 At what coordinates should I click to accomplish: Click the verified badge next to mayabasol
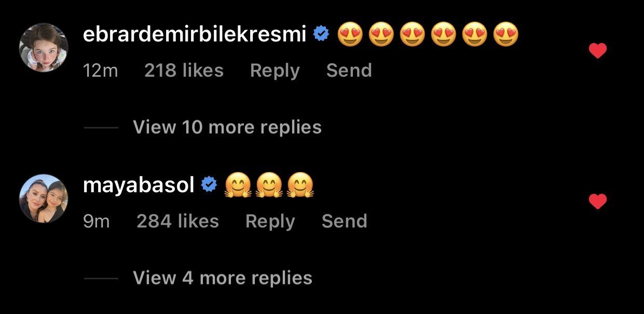(209, 185)
